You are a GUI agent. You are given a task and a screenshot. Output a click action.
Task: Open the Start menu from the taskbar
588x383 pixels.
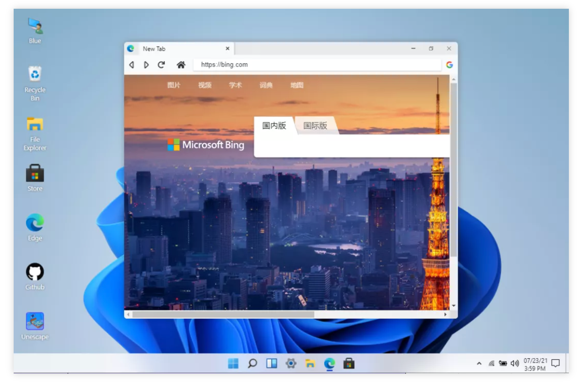[233, 364]
